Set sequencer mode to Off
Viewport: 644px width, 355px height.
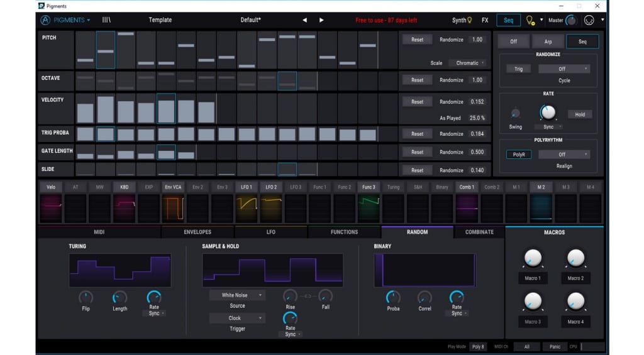[x=513, y=41]
